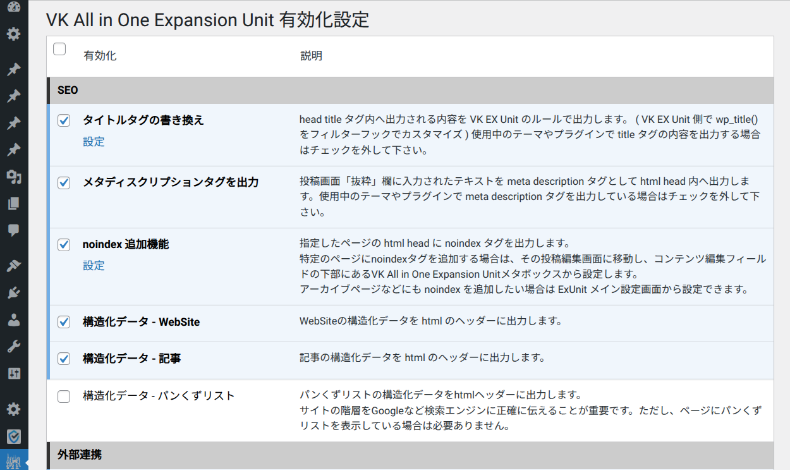
Task: Open the shield checkmark icon in sidebar
Action: tap(14, 436)
